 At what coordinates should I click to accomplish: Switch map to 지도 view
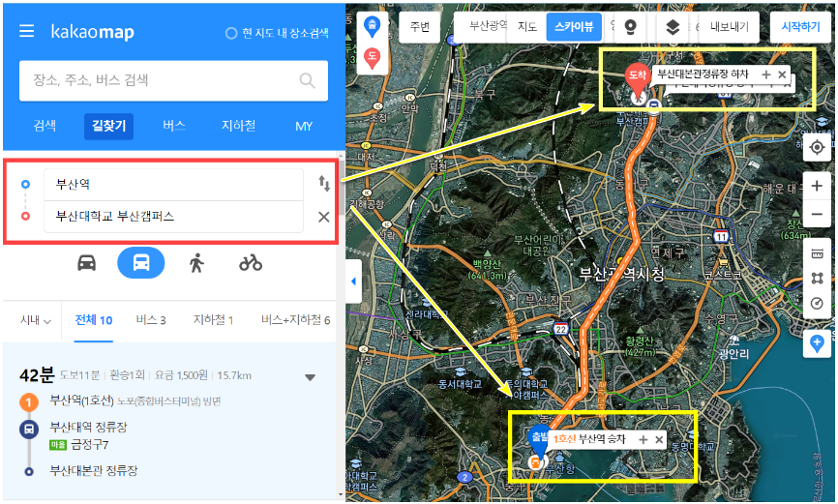[x=527, y=27]
